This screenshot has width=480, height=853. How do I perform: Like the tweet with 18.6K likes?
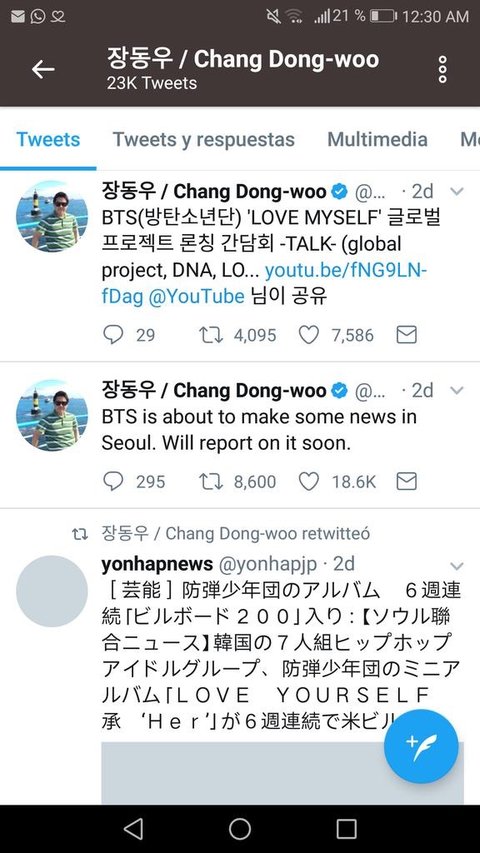309,481
